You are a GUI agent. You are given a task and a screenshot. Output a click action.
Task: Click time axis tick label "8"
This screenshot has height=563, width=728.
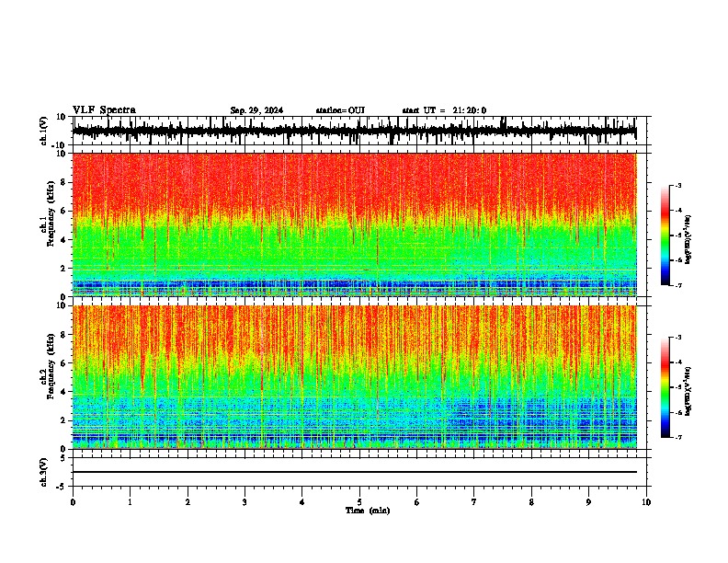531,502
